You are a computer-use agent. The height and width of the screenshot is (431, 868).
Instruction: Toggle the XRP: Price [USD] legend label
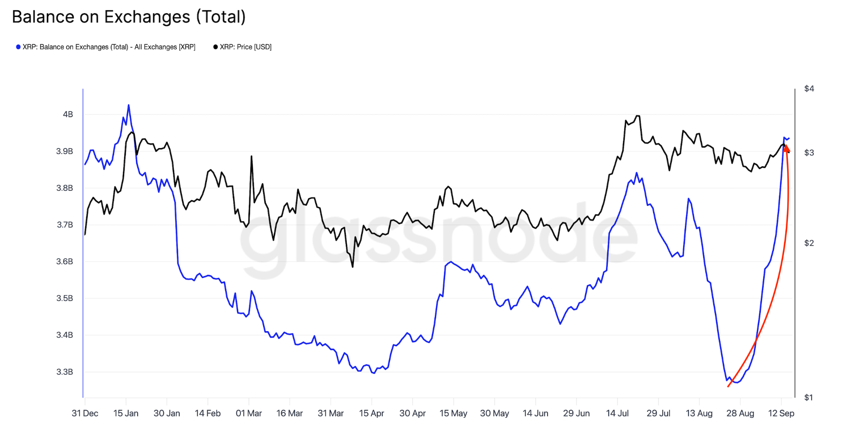(245, 47)
